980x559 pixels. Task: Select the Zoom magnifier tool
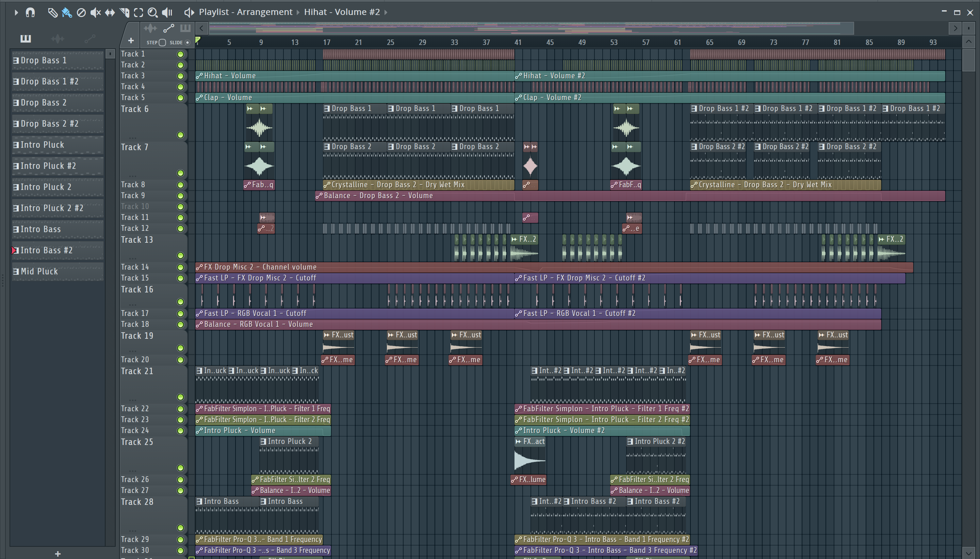click(153, 12)
